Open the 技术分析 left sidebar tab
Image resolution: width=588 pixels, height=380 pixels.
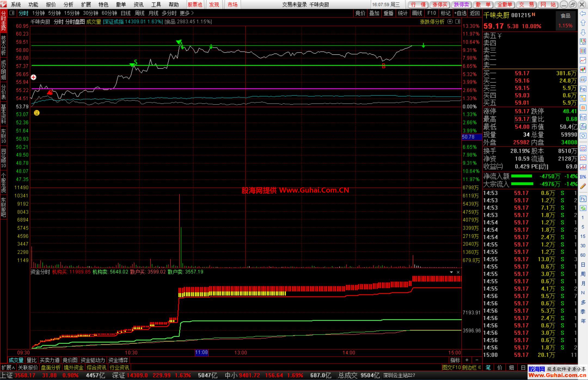click(x=4, y=45)
